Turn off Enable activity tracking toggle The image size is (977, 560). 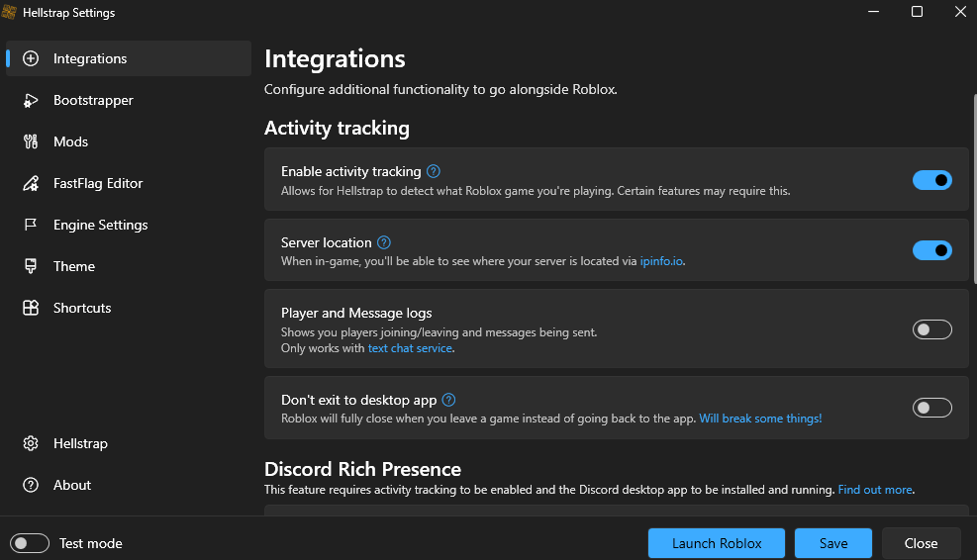coord(932,180)
